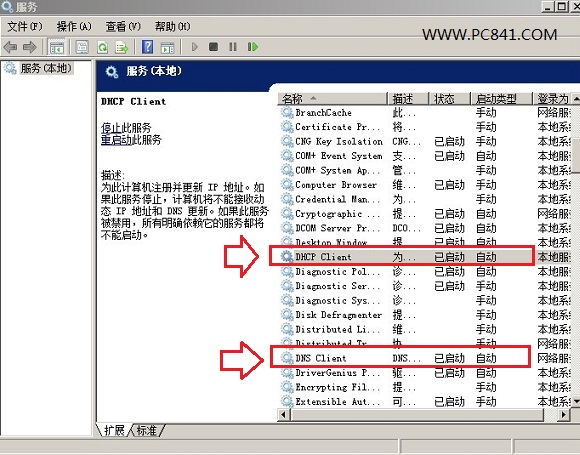This screenshot has width=580, height=455.
Task: Click the Back arrow toolbar icon
Action: pos(10,47)
